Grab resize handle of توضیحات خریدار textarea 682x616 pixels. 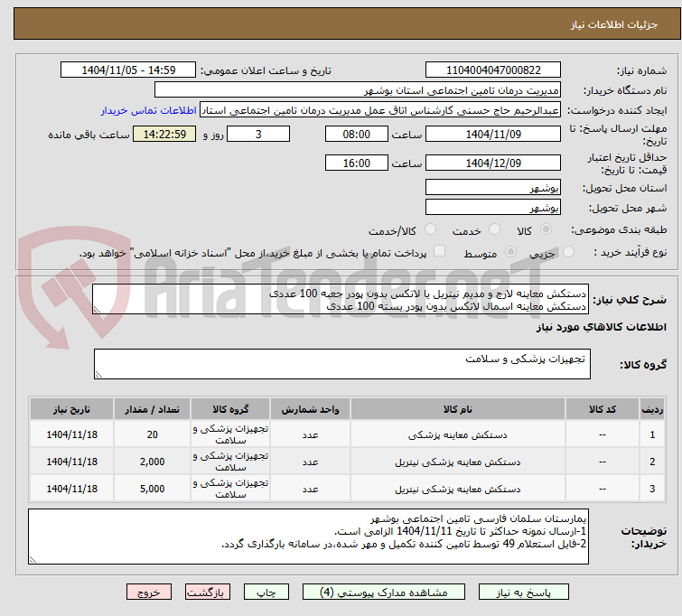tap(33, 560)
